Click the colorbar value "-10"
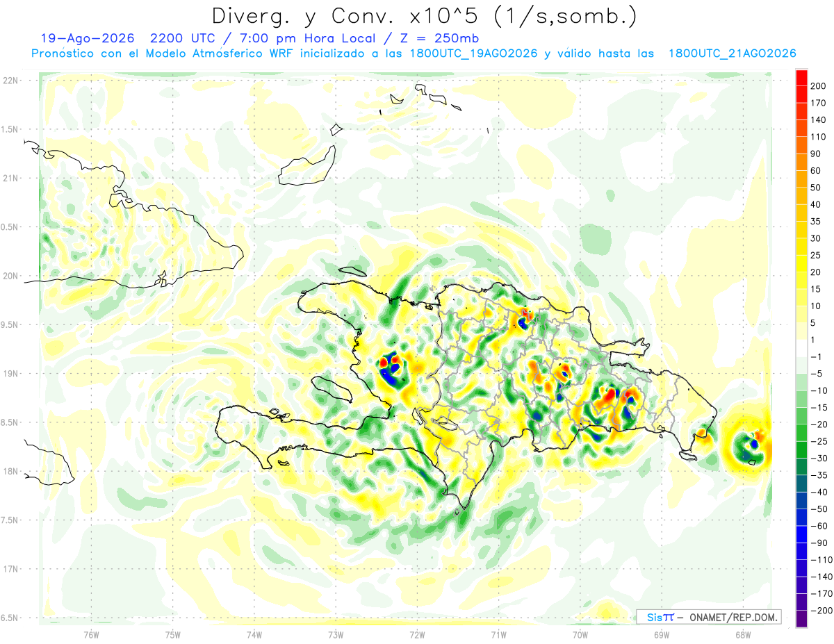This screenshot has width=834, height=644. click(x=818, y=390)
